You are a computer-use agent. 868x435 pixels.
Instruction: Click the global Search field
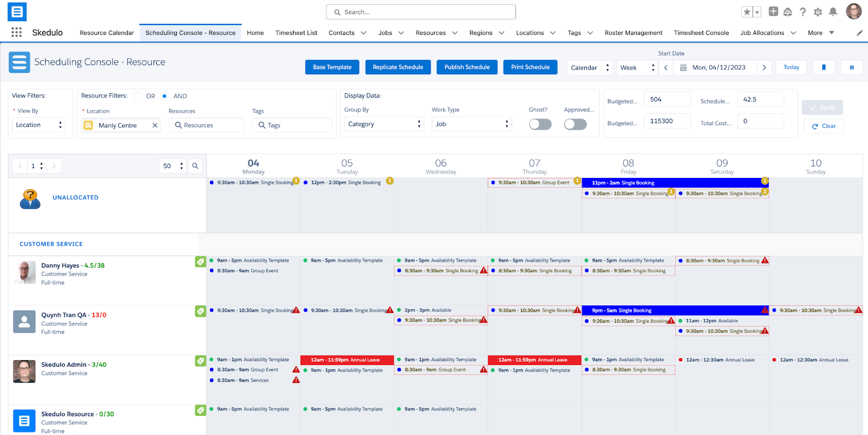(x=421, y=12)
